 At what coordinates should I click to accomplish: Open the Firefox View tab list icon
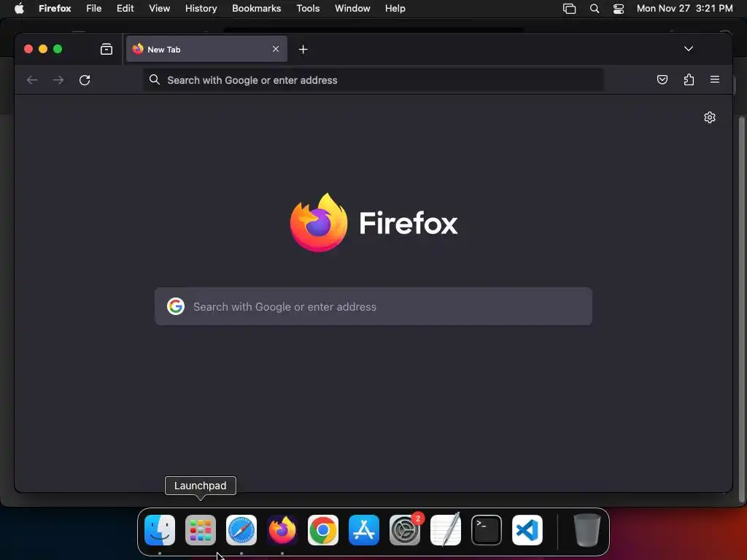(107, 49)
